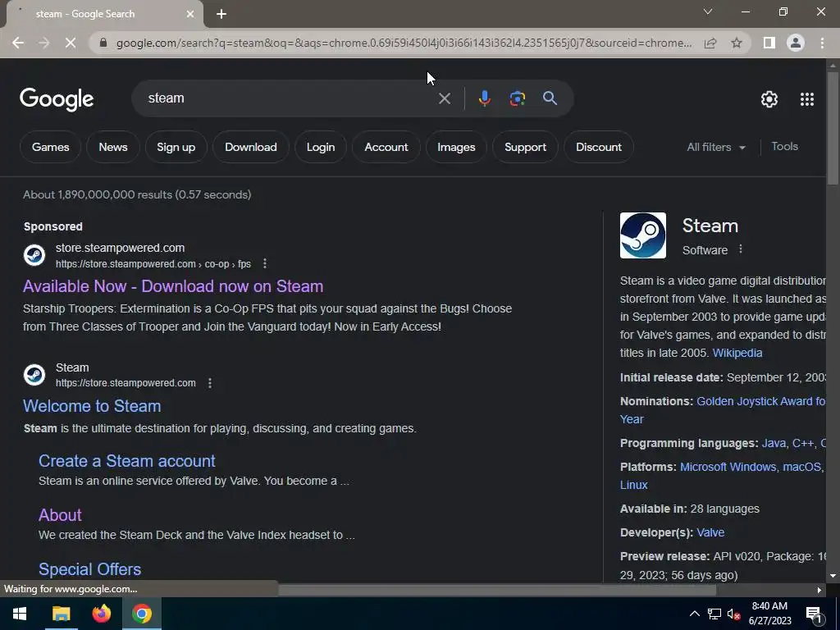Screen dimensions: 840x630
Task: Search by image with Google Lens
Action: coord(518,98)
